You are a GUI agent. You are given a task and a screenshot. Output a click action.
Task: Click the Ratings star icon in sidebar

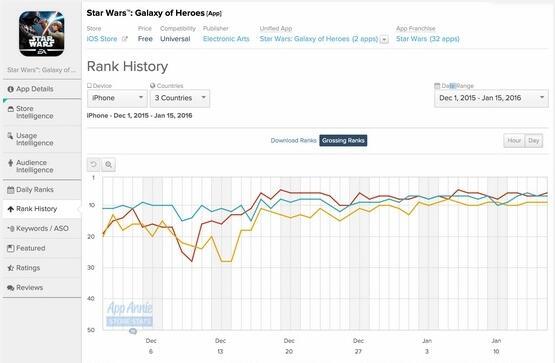click(11, 268)
